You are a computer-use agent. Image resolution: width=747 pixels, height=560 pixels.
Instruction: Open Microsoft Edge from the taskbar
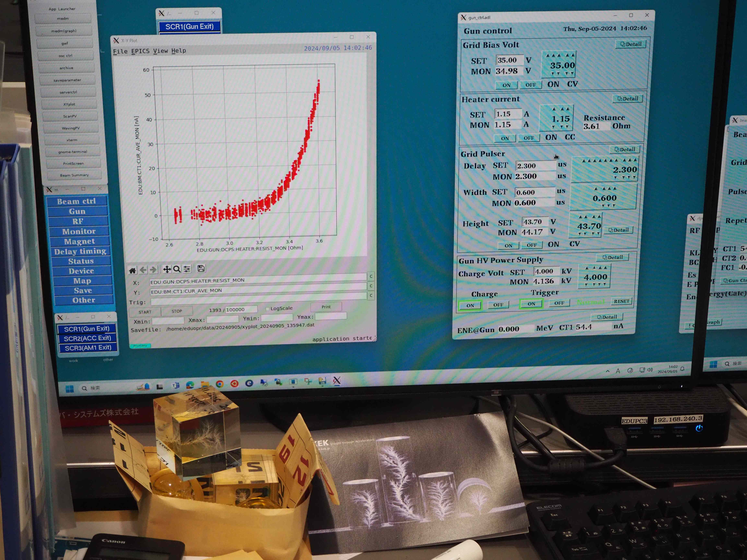pos(190,385)
